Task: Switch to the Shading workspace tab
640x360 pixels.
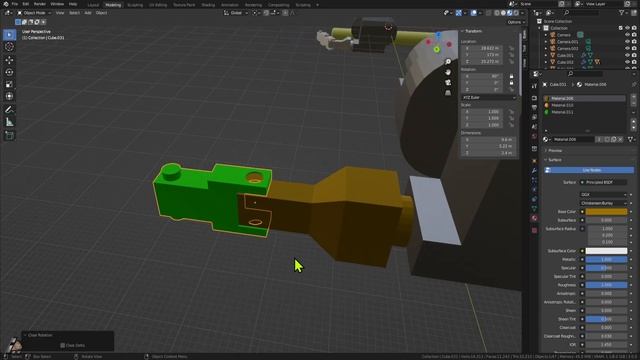Action: 208,5
